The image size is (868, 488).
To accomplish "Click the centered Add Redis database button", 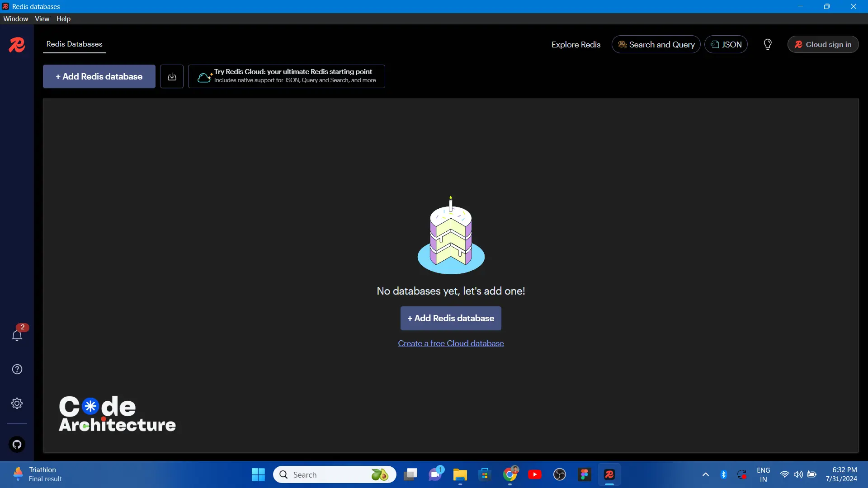I will coord(451,318).
